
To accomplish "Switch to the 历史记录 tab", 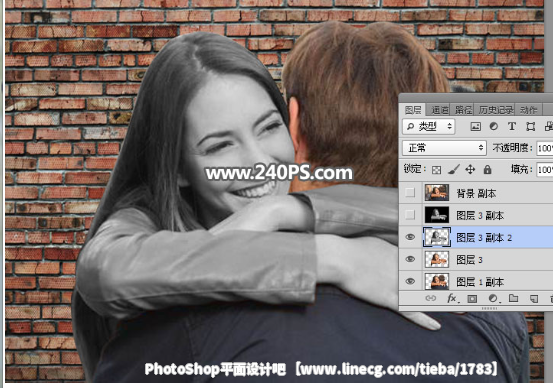I will click(495, 110).
